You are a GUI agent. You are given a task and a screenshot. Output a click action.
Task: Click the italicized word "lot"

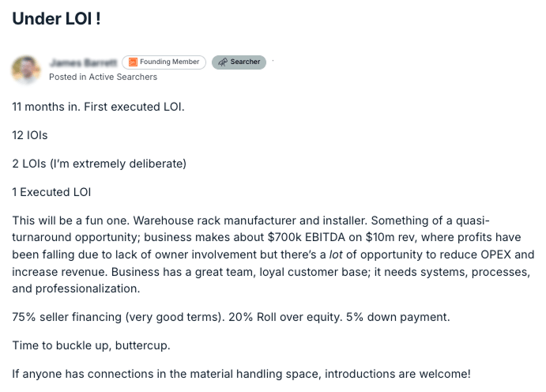point(336,254)
